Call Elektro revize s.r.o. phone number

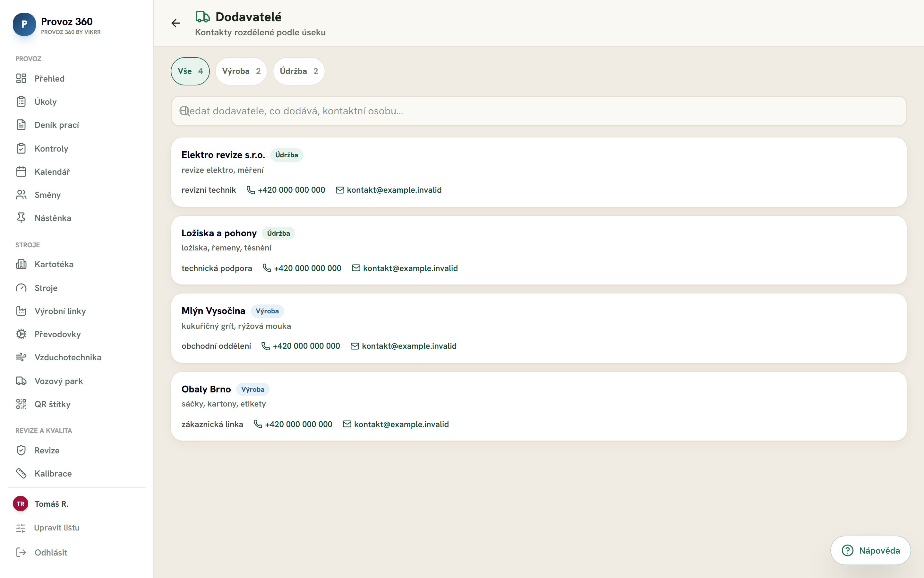286,190
